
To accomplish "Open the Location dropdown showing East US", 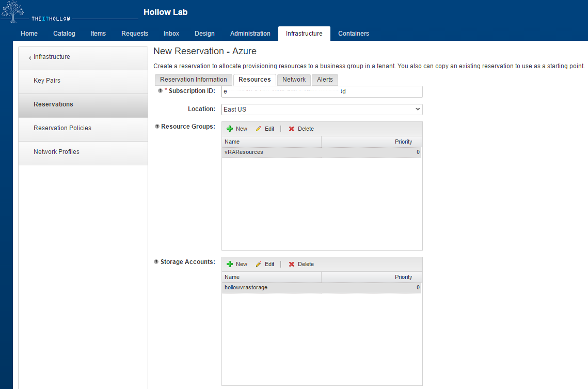I will pyautogui.click(x=322, y=110).
